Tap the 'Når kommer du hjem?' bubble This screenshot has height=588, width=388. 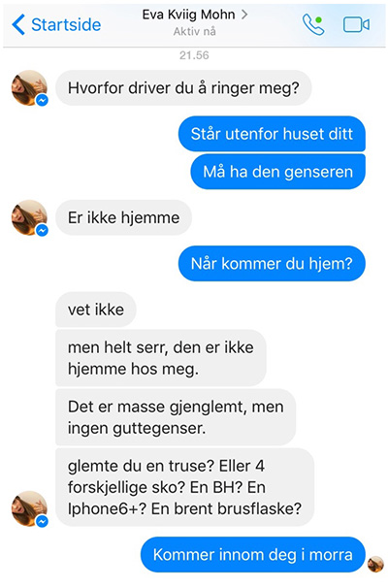[272, 263]
